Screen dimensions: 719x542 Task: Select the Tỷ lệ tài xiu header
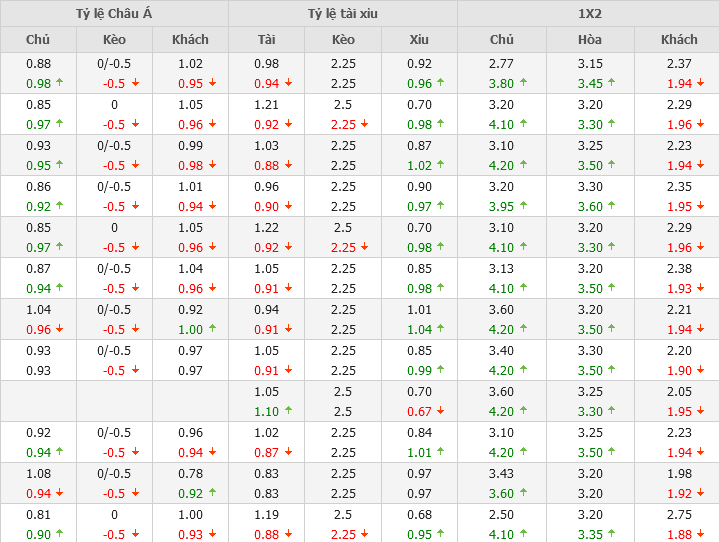pos(343,14)
